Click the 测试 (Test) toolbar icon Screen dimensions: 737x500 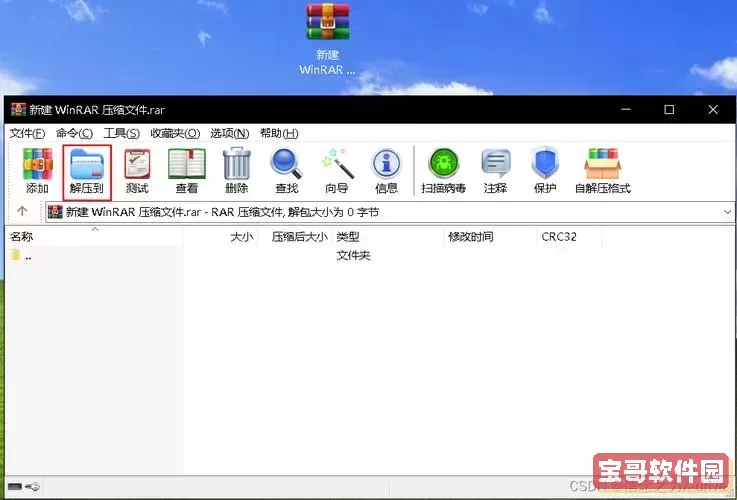click(x=137, y=171)
